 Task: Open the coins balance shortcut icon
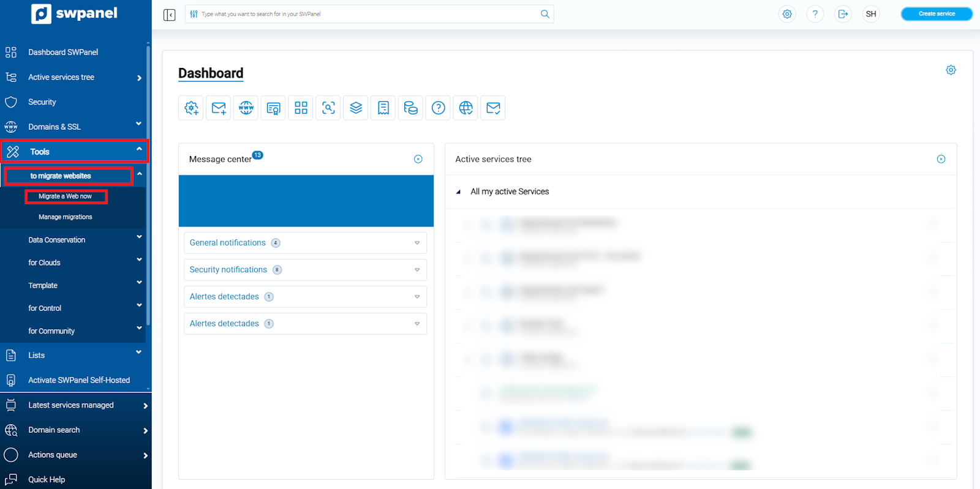410,108
